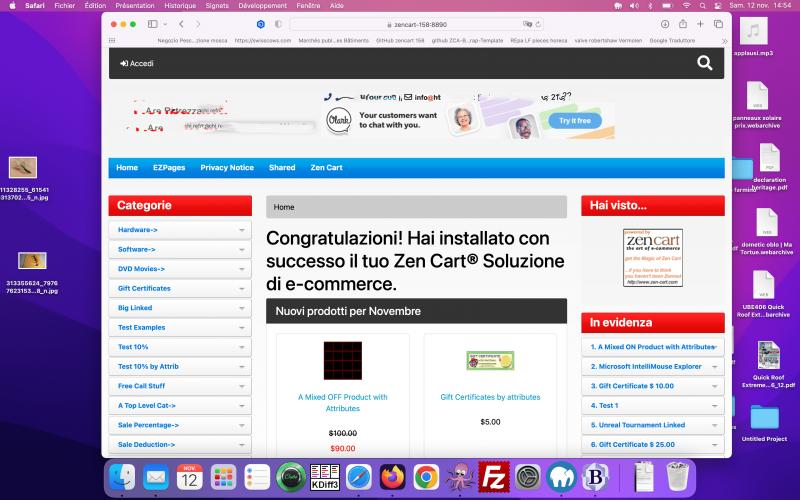Click the translate icon in address bar
The height and width of the screenshot is (500, 800).
pyautogui.click(x=527, y=24)
